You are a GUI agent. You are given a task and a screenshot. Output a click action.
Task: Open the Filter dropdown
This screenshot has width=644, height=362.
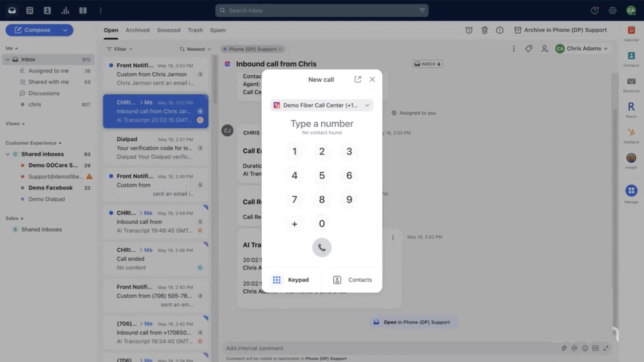[120, 49]
